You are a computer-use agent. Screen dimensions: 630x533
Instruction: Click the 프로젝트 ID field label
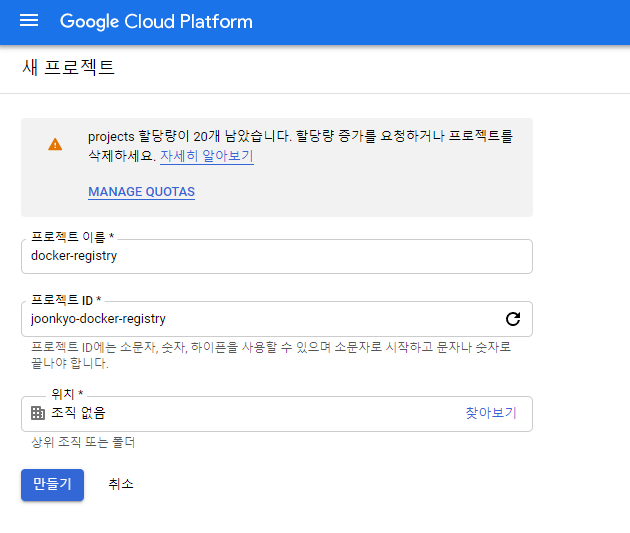[x=66, y=300]
